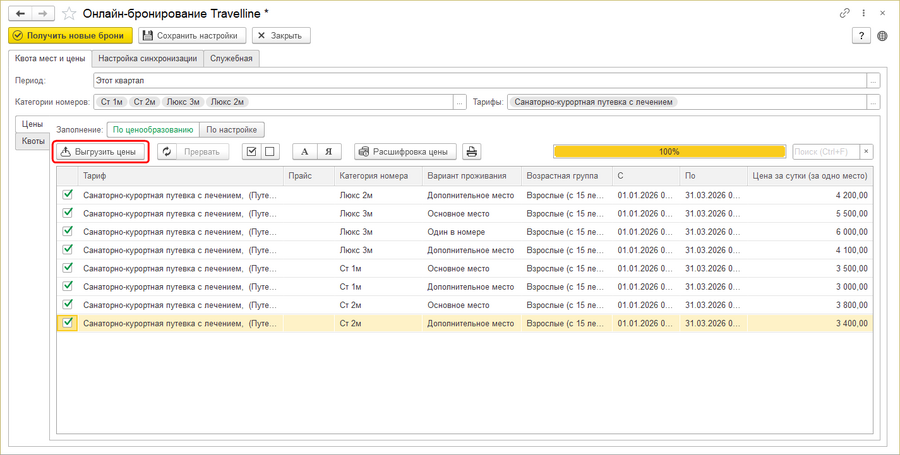Open Тарифы field selection button

point(874,102)
